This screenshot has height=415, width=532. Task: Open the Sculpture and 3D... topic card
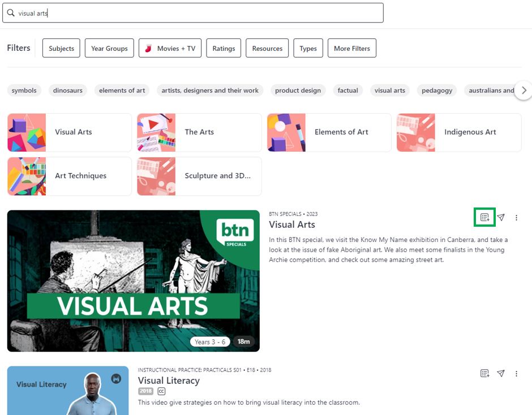pos(199,176)
